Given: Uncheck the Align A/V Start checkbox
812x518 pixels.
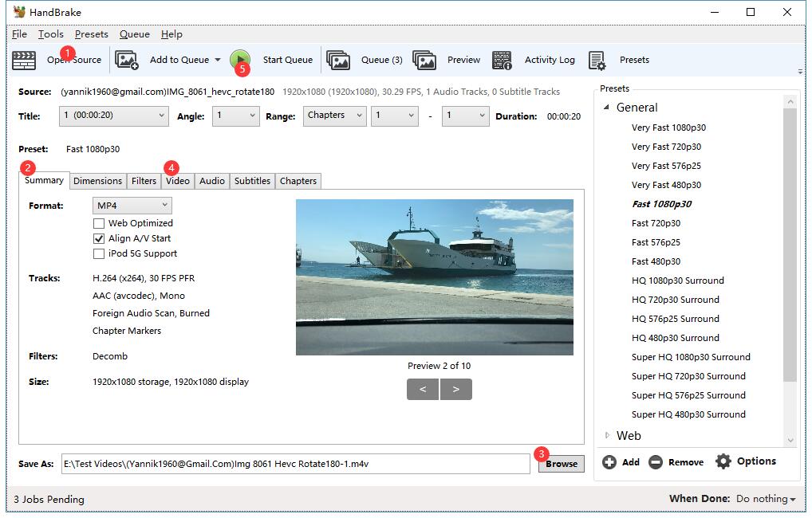Looking at the screenshot, I should pos(98,238).
